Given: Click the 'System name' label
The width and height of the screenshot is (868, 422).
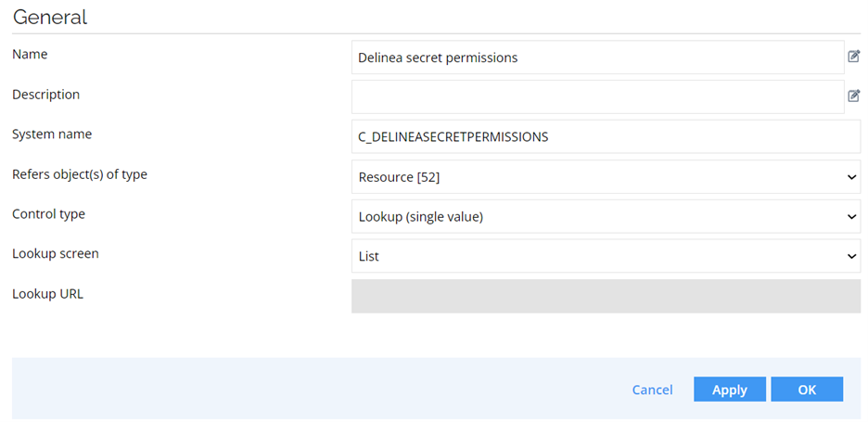Looking at the screenshot, I should click(52, 134).
